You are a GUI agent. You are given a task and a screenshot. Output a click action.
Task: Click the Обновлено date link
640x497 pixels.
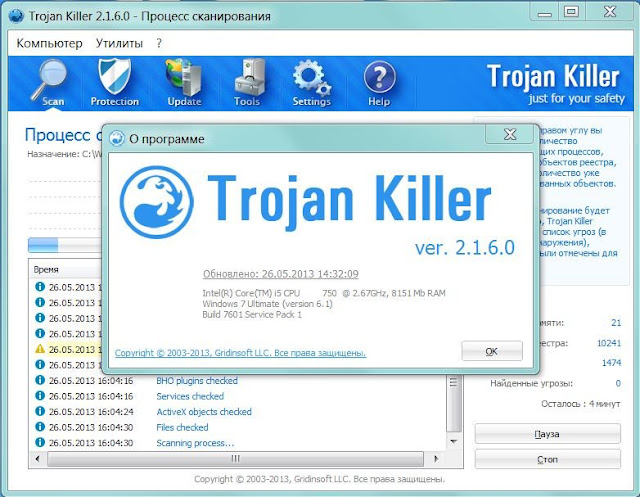tap(281, 274)
